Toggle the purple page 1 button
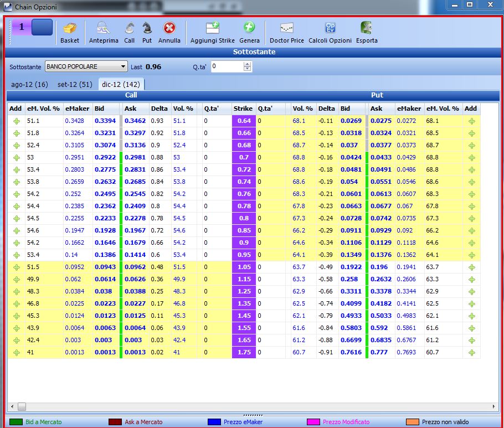This screenshot has width=504, height=428. click(22, 27)
